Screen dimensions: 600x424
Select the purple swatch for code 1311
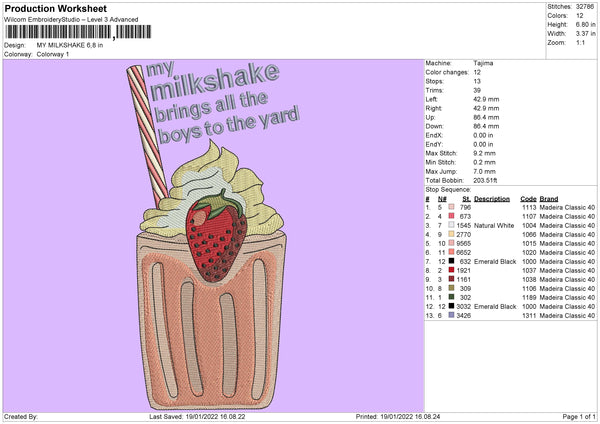[x=452, y=315]
